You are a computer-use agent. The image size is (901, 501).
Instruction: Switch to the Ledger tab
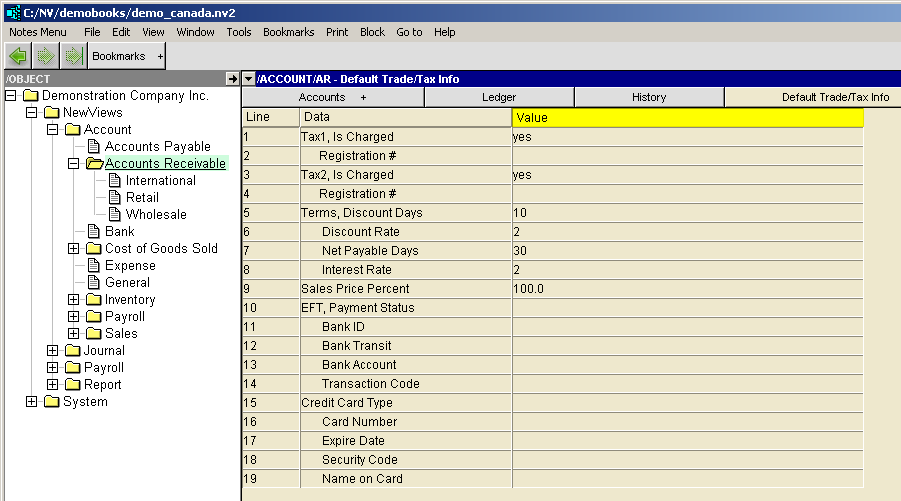(499, 97)
